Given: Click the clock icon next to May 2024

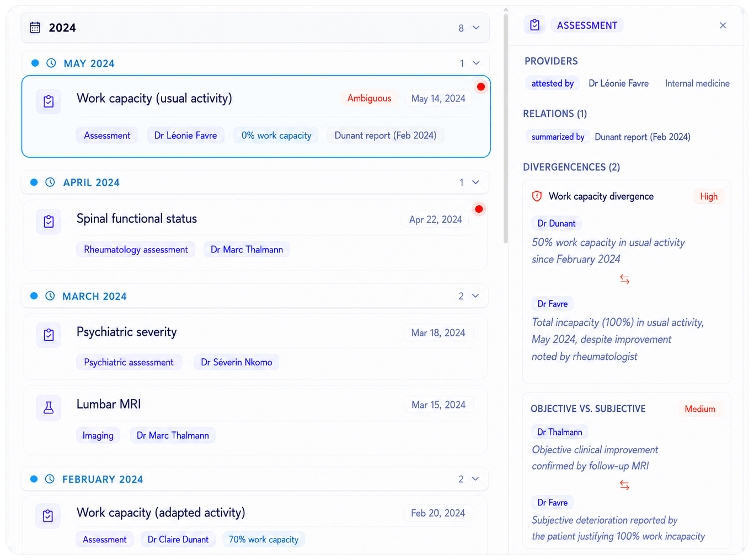Looking at the screenshot, I should click(x=51, y=63).
